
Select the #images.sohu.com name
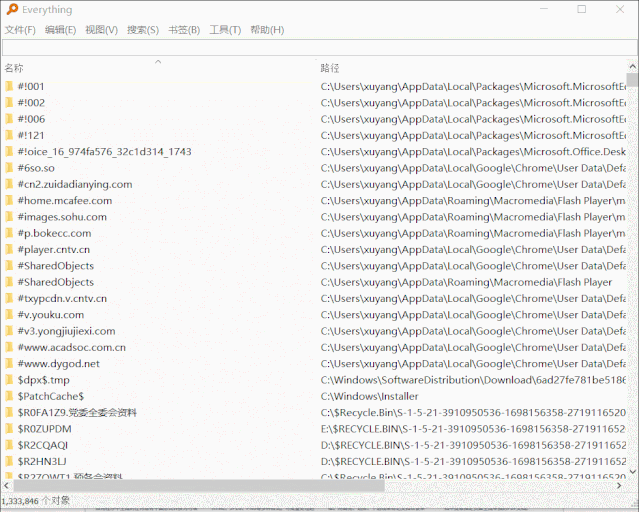[x=62, y=217]
